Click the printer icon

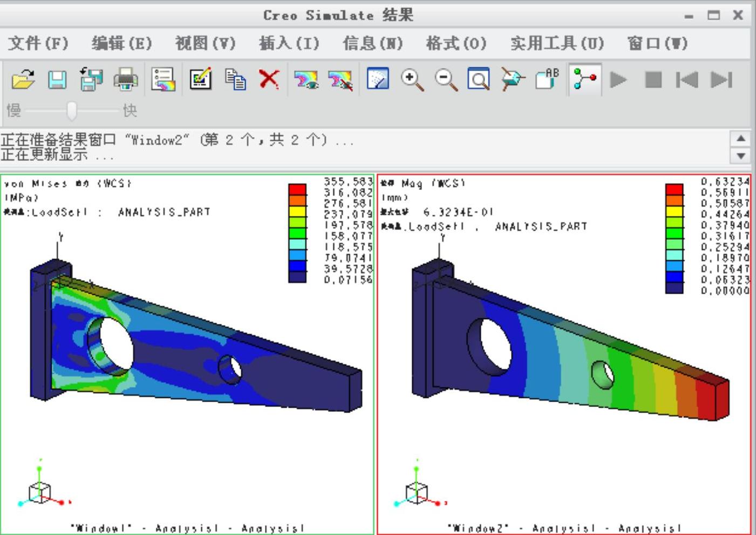click(x=126, y=80)
